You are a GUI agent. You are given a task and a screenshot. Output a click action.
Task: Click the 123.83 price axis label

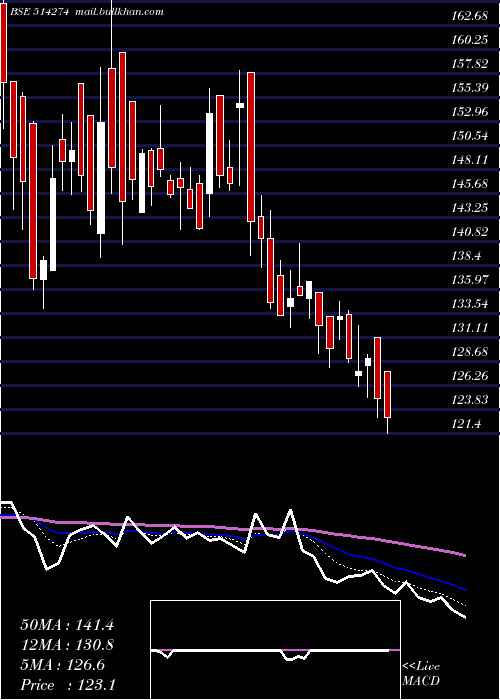tap(469, 400)
